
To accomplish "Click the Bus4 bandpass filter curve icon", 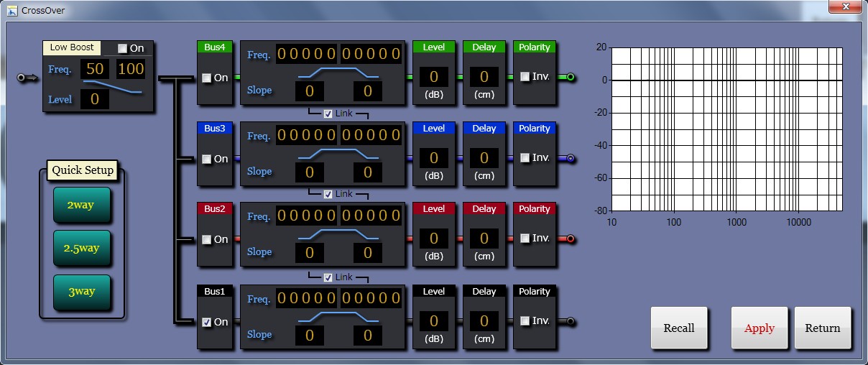I will pyautogui.click(x=338, y=74).
